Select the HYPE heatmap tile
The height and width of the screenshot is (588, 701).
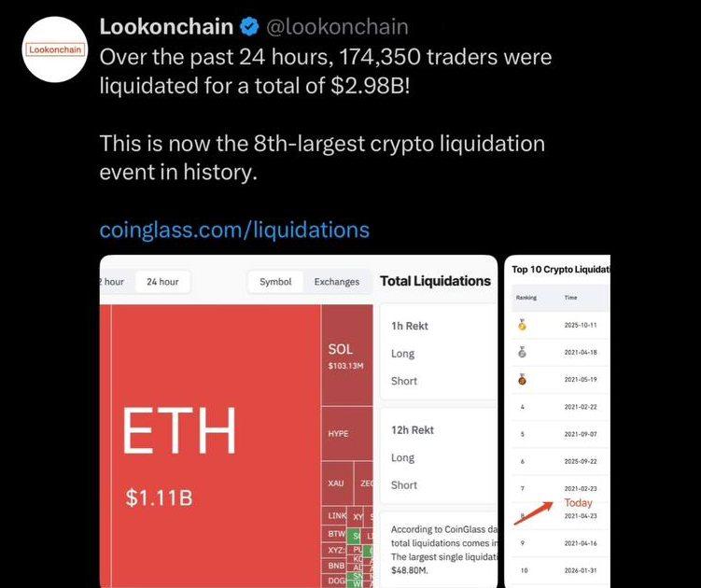pos(347,434)
